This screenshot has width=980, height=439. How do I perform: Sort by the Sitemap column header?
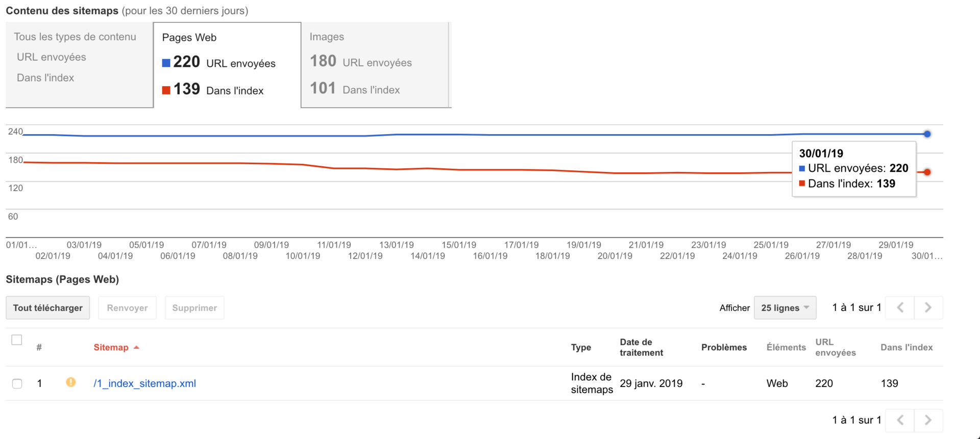111,347
